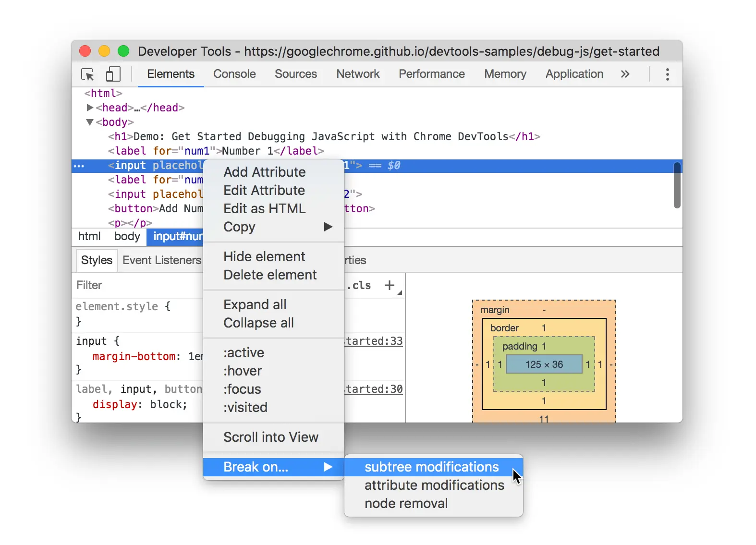Viewport: 756px width, 545px height.
Task: Toggle the device toolbar icon
Action: click(x=113, y=74)
